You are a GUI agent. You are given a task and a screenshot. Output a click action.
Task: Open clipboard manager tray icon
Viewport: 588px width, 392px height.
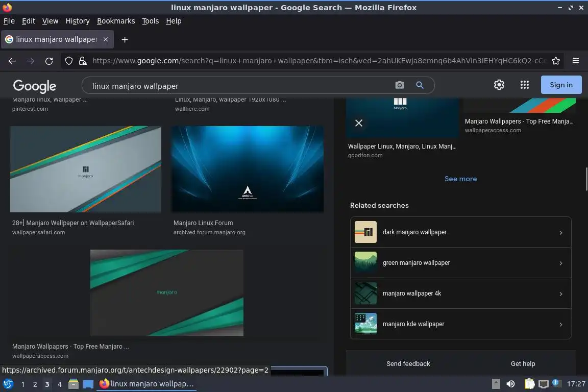[529, 384]
